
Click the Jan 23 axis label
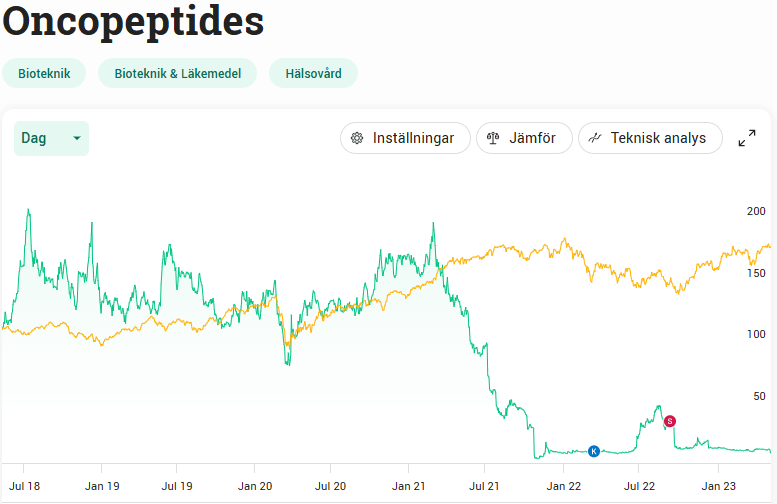coord(718,486)
